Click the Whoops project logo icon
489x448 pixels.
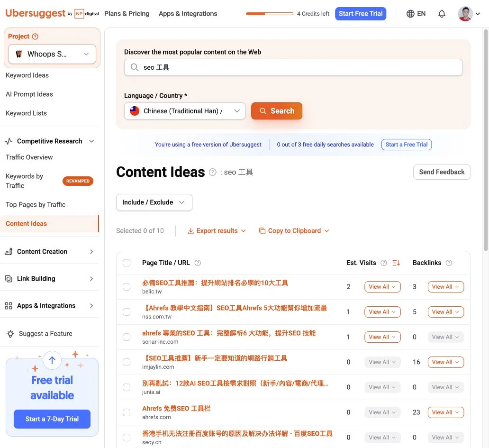tap(19, 54)
